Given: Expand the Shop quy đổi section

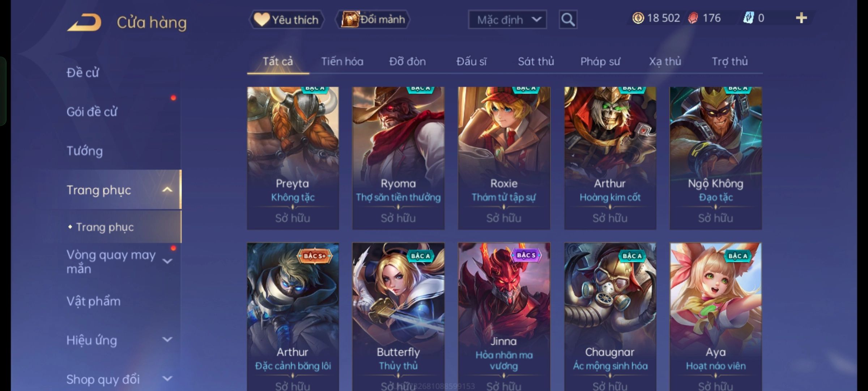Looking at the screenshot, I should click(x=167, y=379).
